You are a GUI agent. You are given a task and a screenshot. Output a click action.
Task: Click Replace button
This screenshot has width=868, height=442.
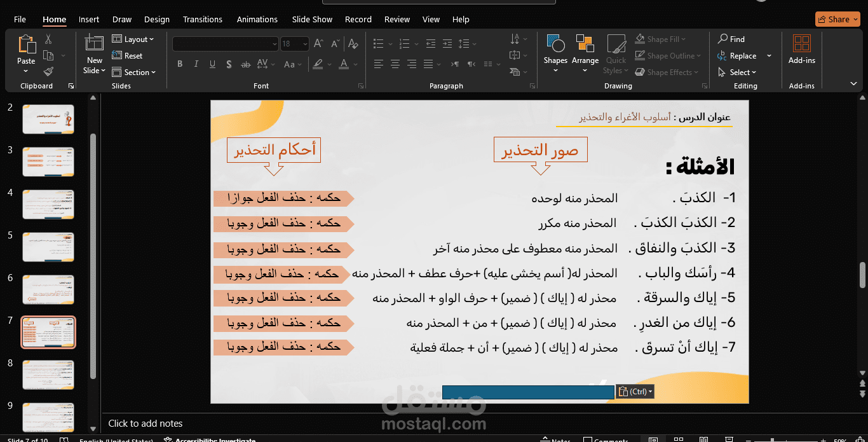[x=737, y=56]
